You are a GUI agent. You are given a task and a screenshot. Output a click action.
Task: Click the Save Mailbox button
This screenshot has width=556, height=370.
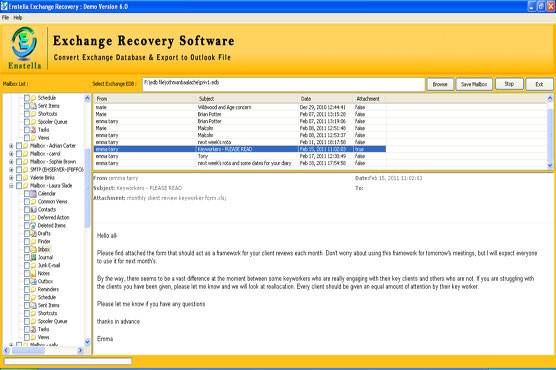474,84
